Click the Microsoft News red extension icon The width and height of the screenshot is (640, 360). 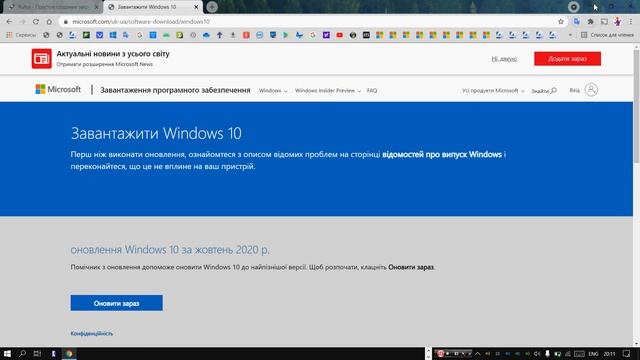pos(42,59)
